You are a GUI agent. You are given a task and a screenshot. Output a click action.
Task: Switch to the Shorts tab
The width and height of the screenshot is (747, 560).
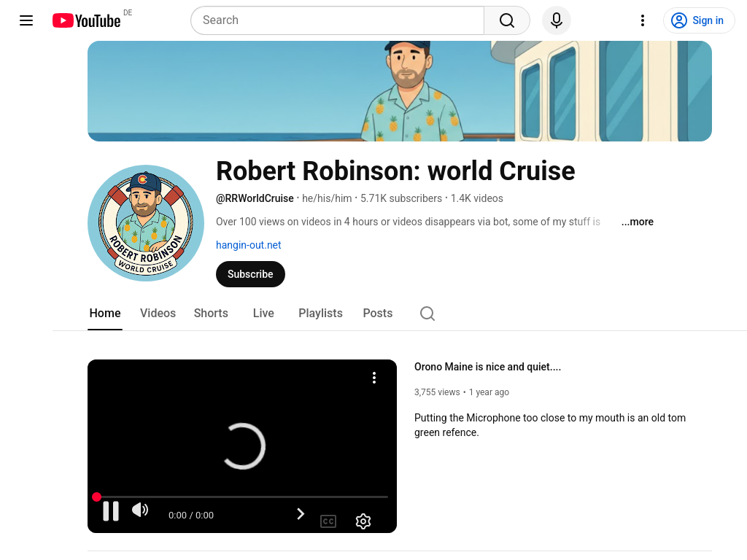coord(211,313)
